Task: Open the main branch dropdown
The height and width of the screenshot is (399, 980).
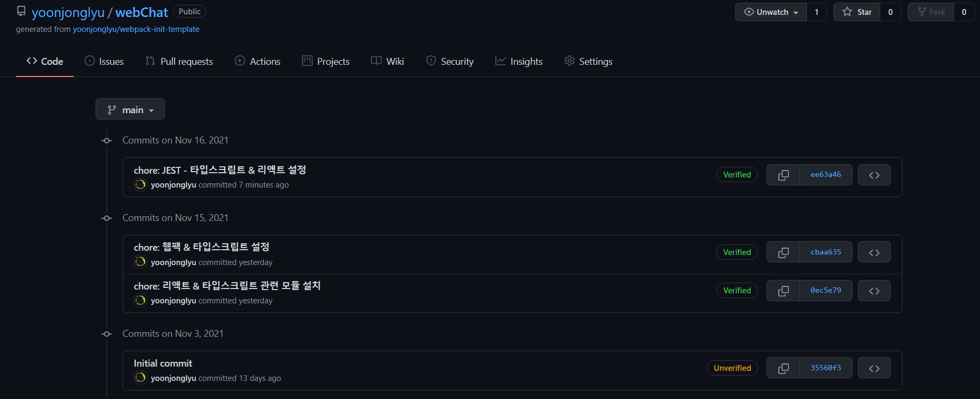Action: 130,109
